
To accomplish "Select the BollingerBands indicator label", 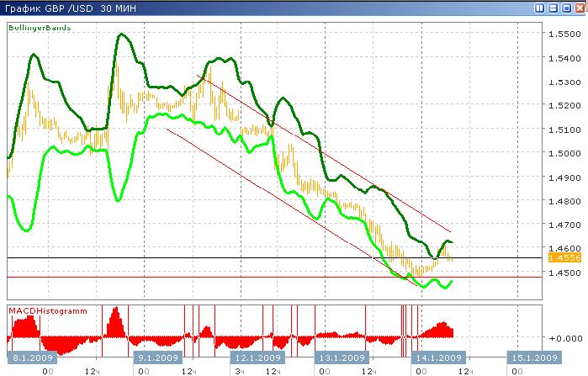I will [40, 28].
